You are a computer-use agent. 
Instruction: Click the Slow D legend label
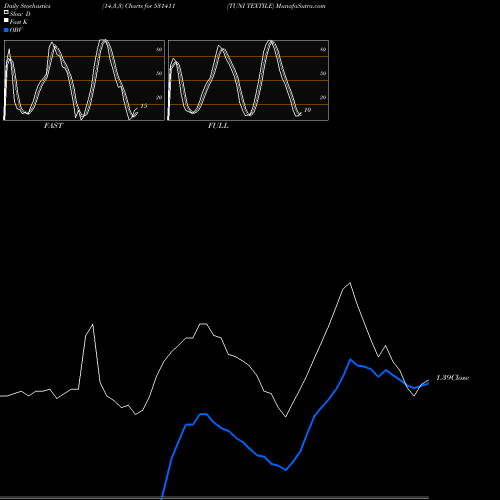click(20, 14)
